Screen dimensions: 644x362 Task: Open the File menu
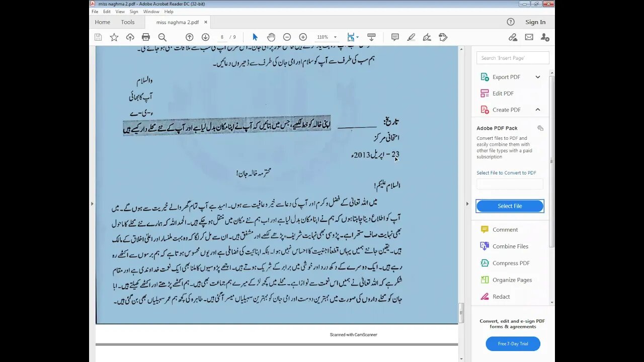95,12
